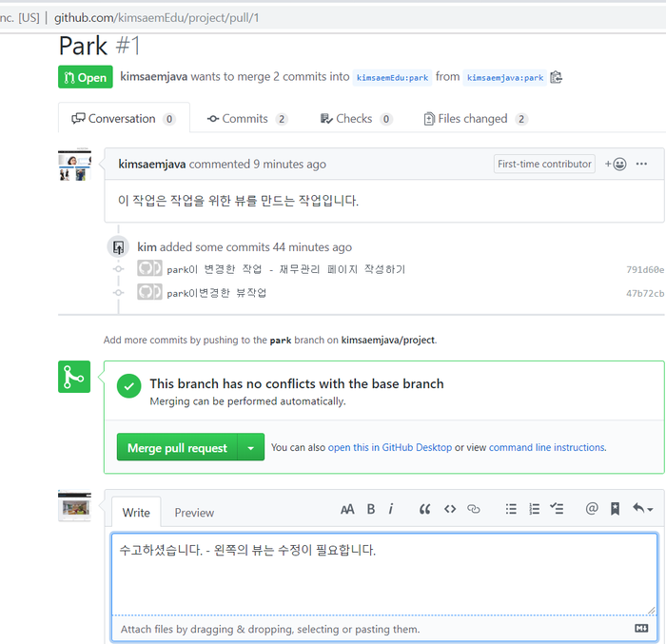Click the green merge branch icon
Screen dimensions: 666x644
click(74, 377)
